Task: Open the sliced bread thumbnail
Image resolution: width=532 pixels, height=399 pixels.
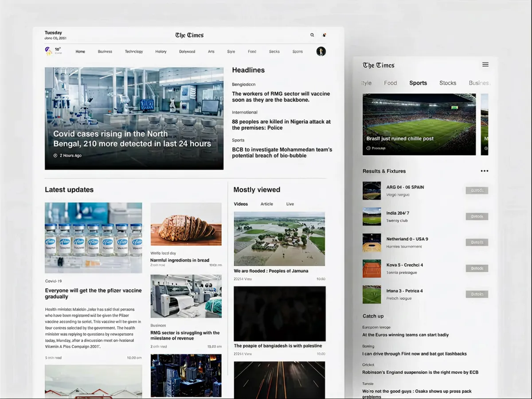Action: tap(186, 224)
